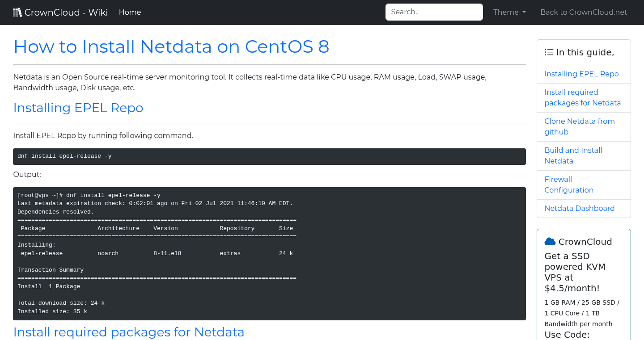The width and height of the screenshot is (644, 340).
Task: Go to Build and Install Netdata section
Action: (573, 155)
